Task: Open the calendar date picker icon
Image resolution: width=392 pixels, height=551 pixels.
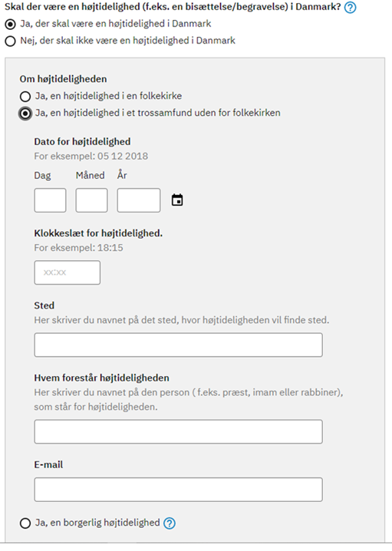Action: [x=177, y=200]
